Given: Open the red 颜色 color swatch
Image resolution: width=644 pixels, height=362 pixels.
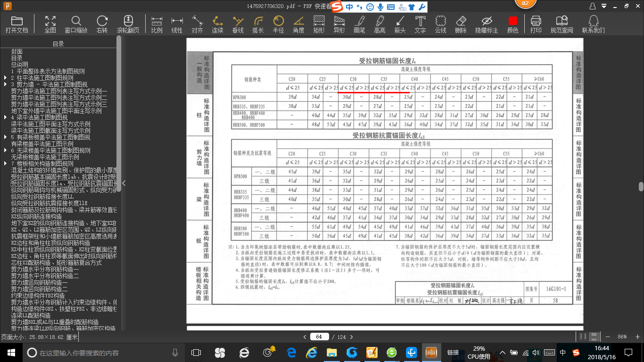Looking at the screenshot, I should pyautogui.click(x=513, y=24).
